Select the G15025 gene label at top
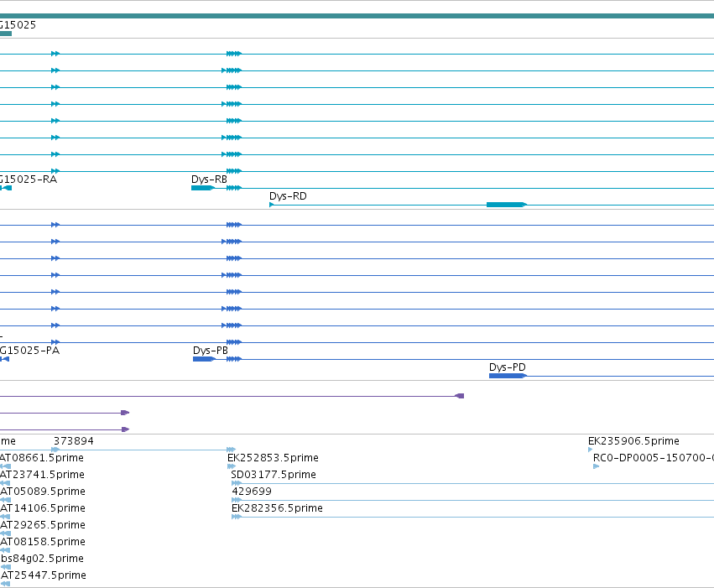The height and width of the screenshot is (588, 714). click(18, 25)
